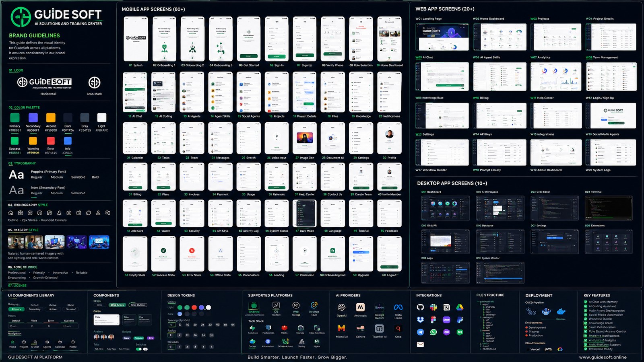Pick the Accent orange color swatch

tap(51, 117)
